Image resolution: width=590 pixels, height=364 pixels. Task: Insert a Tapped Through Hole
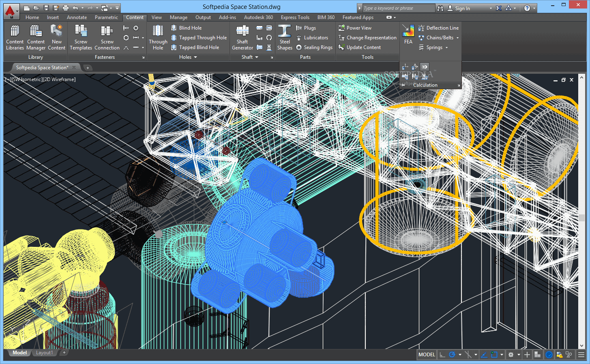(x=199, y=38)
